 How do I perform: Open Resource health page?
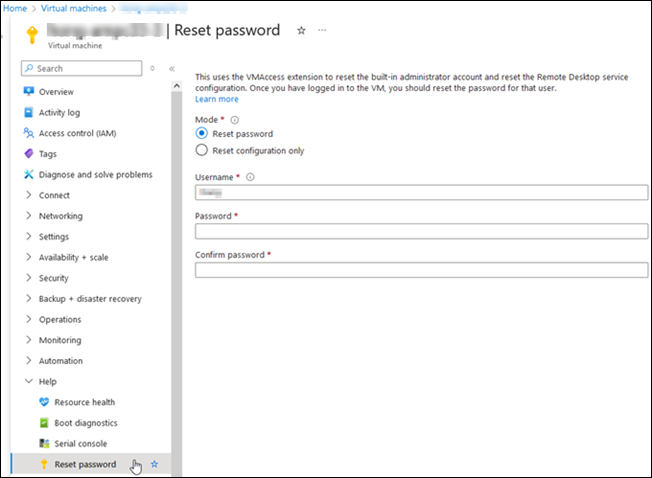[x=85, y=402]
